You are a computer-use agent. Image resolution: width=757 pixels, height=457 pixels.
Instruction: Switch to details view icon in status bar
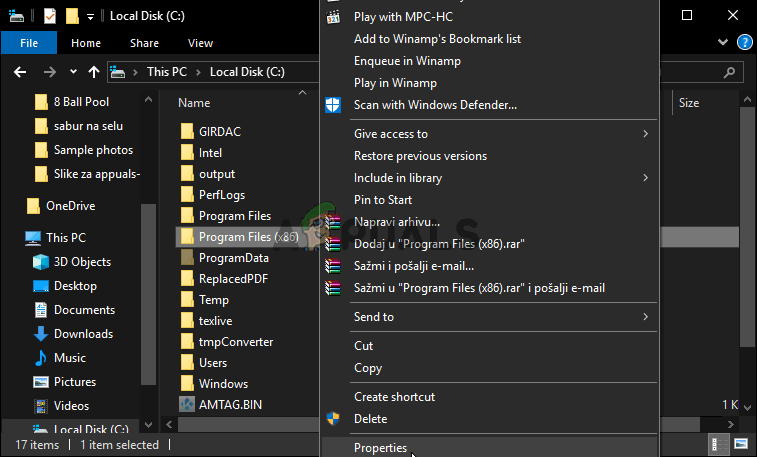(x=719, y=444)
